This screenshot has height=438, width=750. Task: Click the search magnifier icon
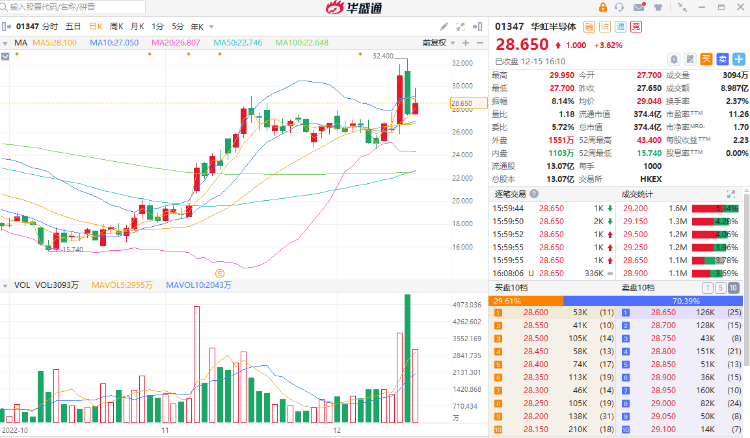(4, 7)
